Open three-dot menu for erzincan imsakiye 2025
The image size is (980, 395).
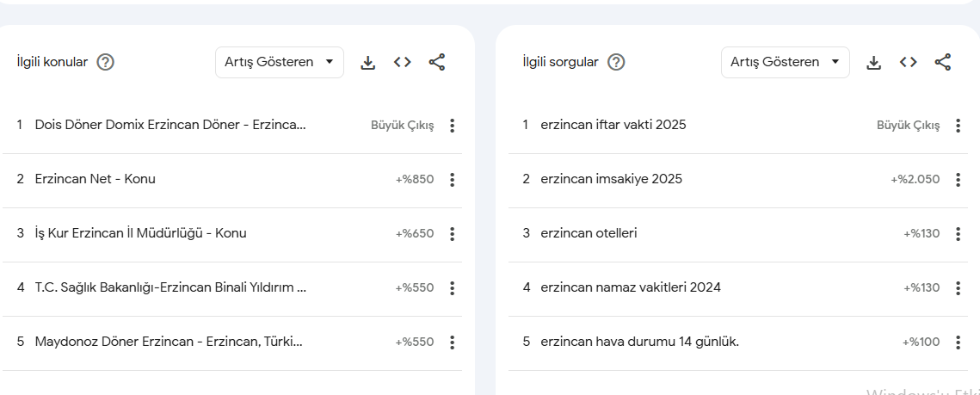[958, 180]
